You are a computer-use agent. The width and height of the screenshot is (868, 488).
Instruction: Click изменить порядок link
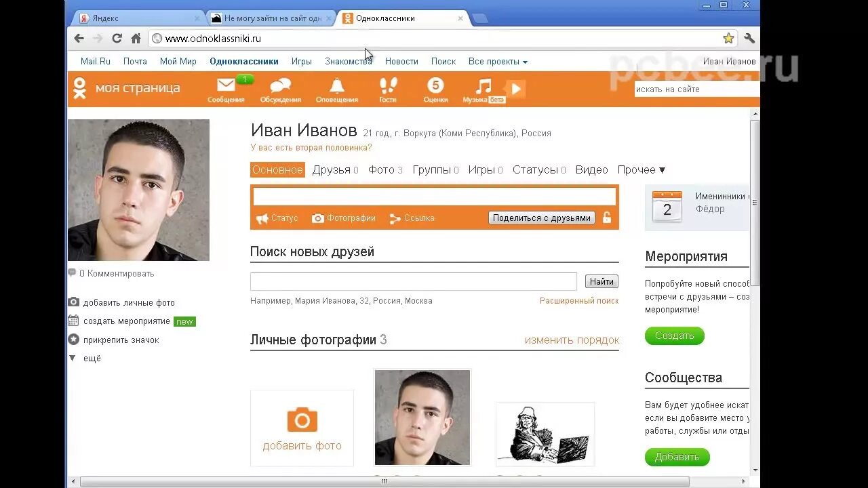572,340
